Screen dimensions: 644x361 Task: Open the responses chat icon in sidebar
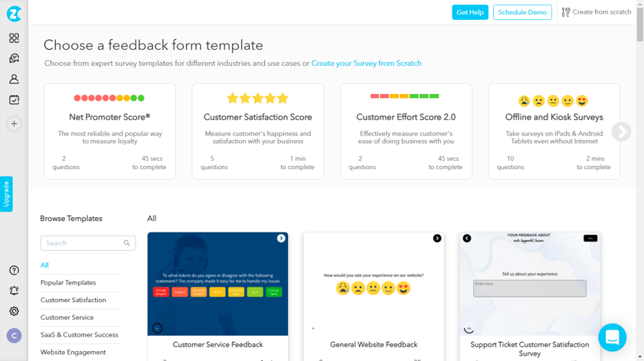tap(14, 59)
